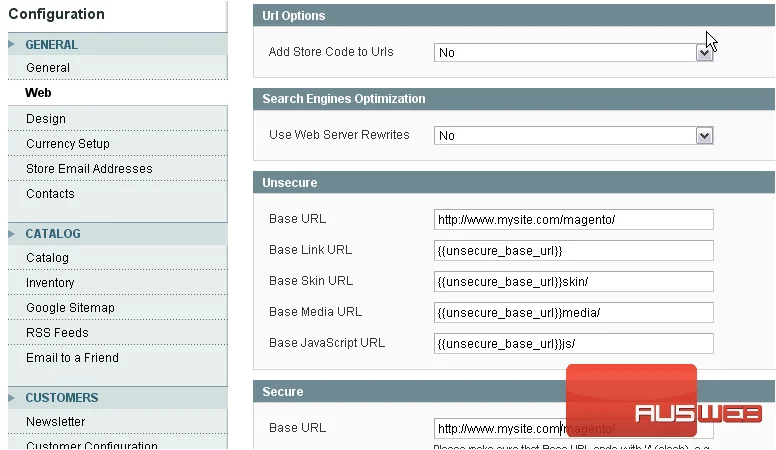Open the Catalog settings link
This screenshot has width=776, height=450.
click(x=48, y=257)
